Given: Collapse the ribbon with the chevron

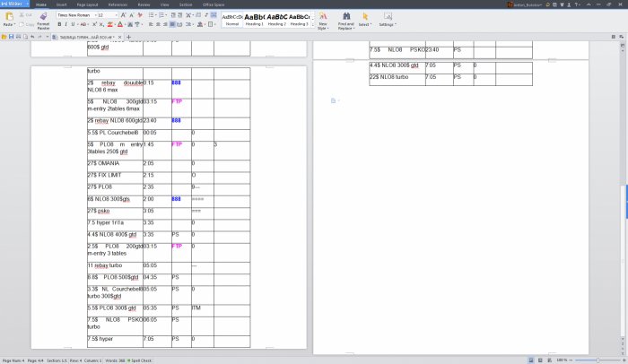Looking at the screenshot, I should (589, 4).
